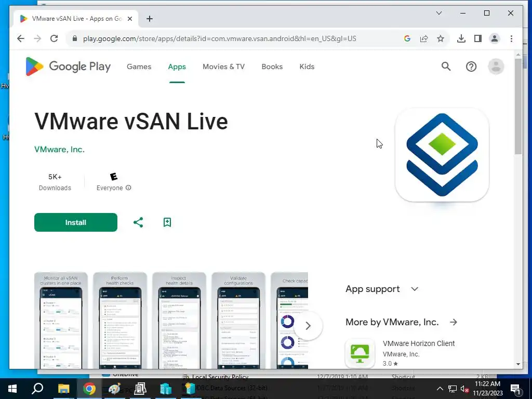Open the Chrome three-dot menu
The image size is (532, 399).
point(511,38)
